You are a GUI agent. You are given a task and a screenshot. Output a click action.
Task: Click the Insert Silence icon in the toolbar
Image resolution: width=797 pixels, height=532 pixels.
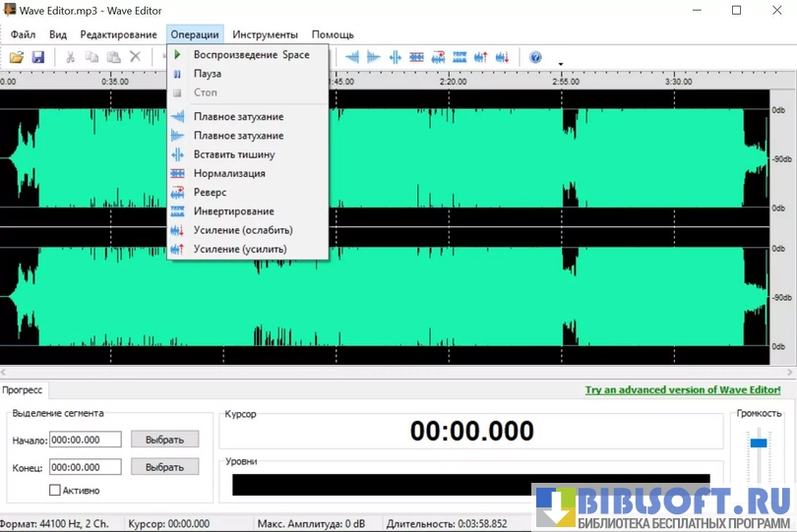pyautogui.click(x=395, y=57)
